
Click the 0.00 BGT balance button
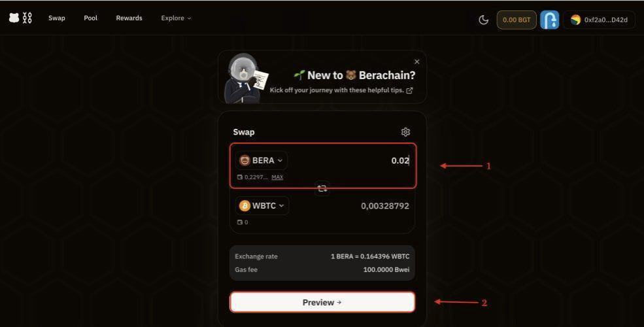click(x=517, y=20)
